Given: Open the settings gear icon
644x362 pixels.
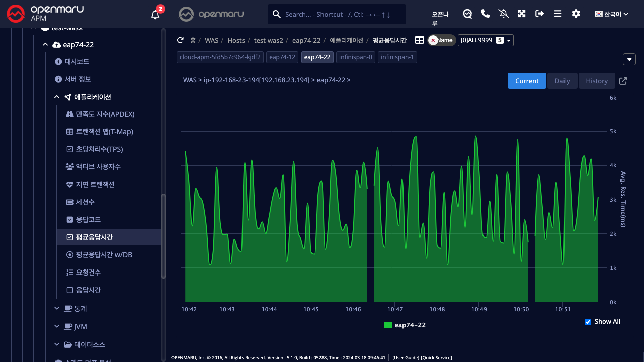Looking at the screenshot, I should 576,14.
